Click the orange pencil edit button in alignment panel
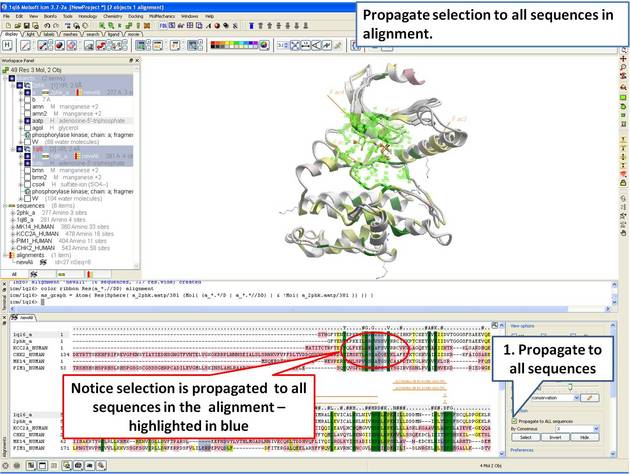 tap(590, 398)
